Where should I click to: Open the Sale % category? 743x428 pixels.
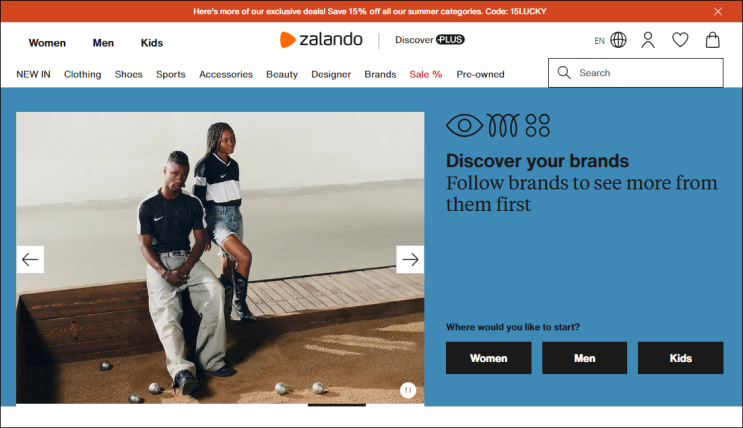[426, 74]
